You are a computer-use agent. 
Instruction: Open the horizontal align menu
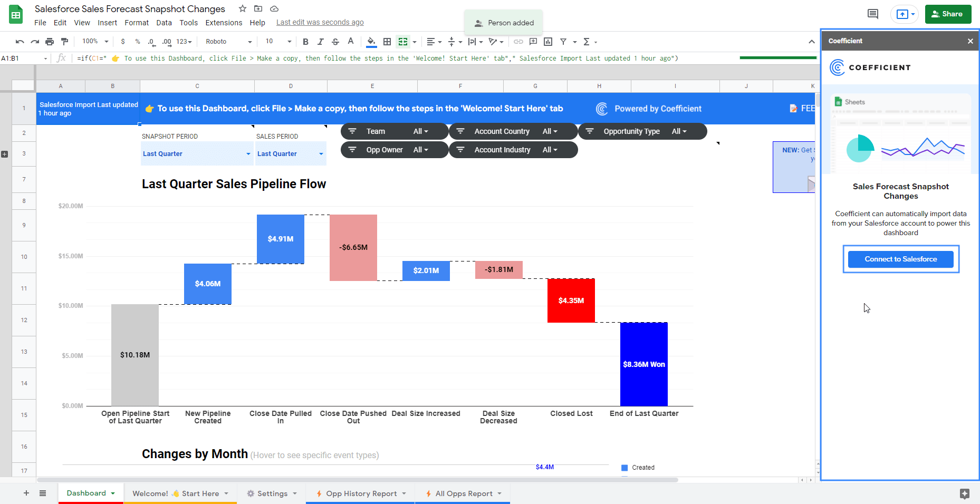pos(434,42)
